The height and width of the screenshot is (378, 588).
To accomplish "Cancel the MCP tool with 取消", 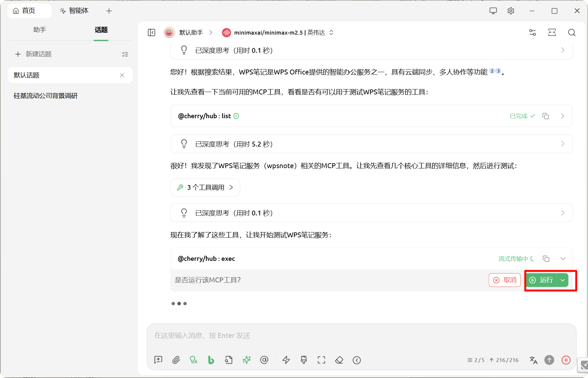I will tap(505, 280).
